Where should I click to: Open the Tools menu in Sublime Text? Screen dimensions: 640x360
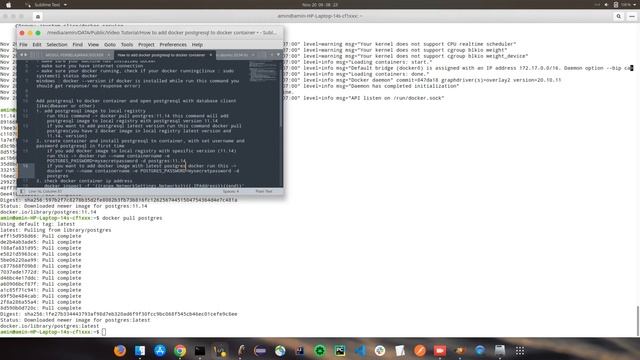pyautogui.click(x=127, y=44)
